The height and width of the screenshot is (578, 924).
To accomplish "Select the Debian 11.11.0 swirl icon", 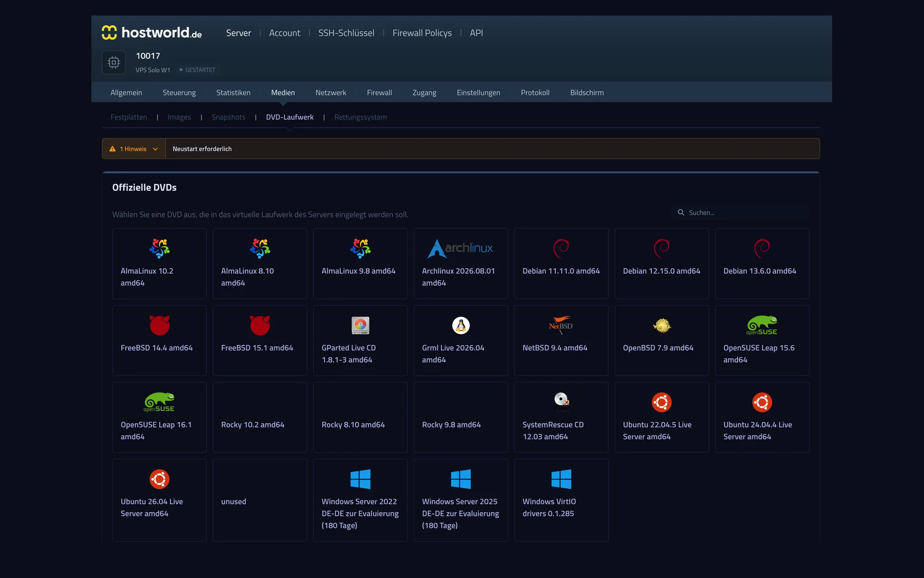I will pyautogui.click(x=561, y=249).
